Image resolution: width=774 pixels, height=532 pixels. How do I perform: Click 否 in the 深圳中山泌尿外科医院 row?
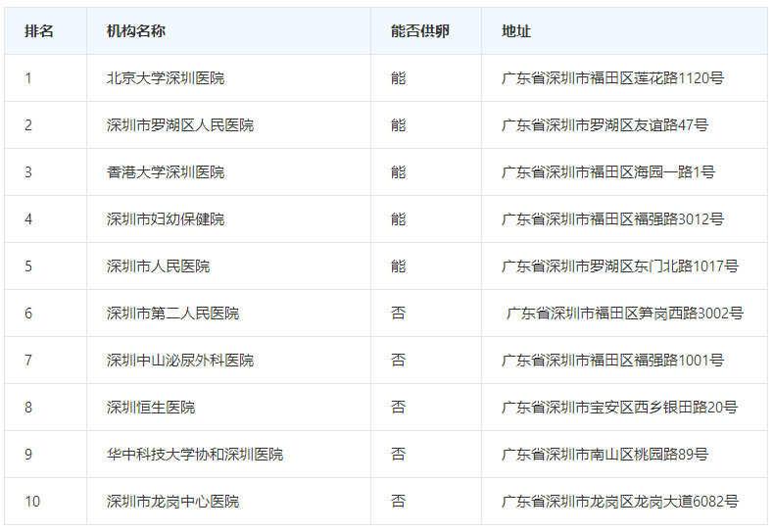(398, 361)
